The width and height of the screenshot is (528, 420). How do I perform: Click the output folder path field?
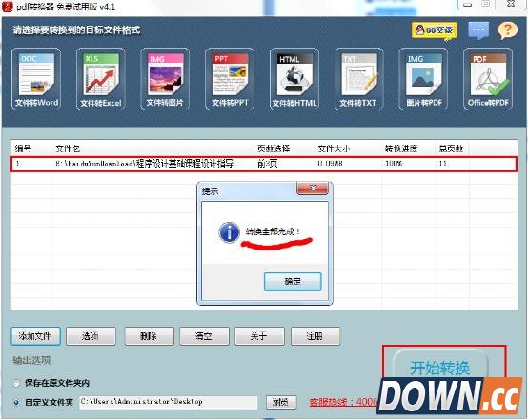tap(169, 402)
